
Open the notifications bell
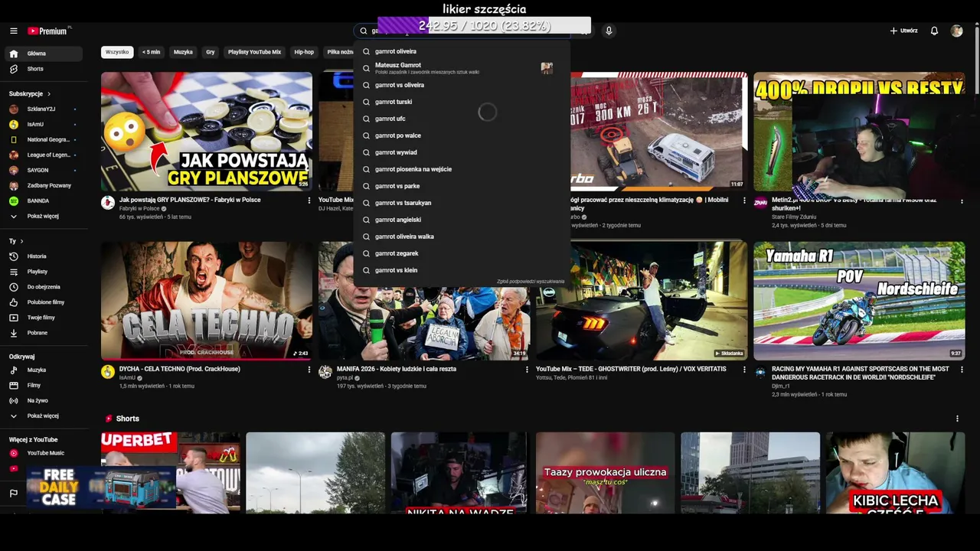(x=934, y=31)
